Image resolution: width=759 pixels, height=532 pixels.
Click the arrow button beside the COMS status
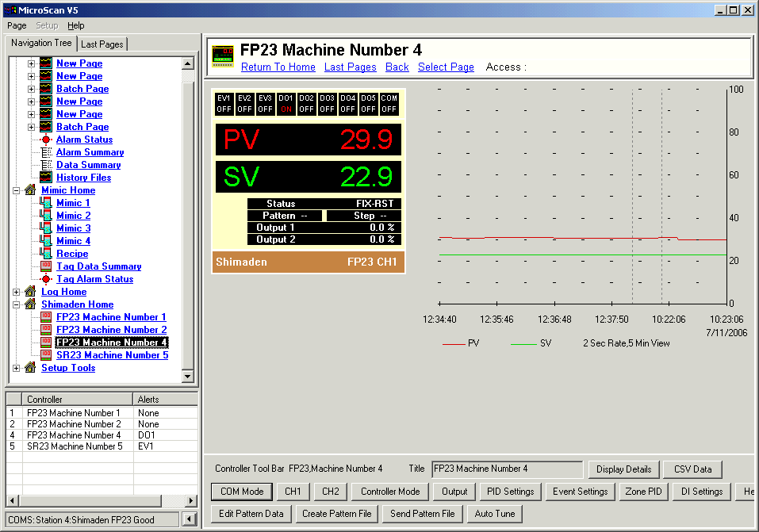point(190,519)
